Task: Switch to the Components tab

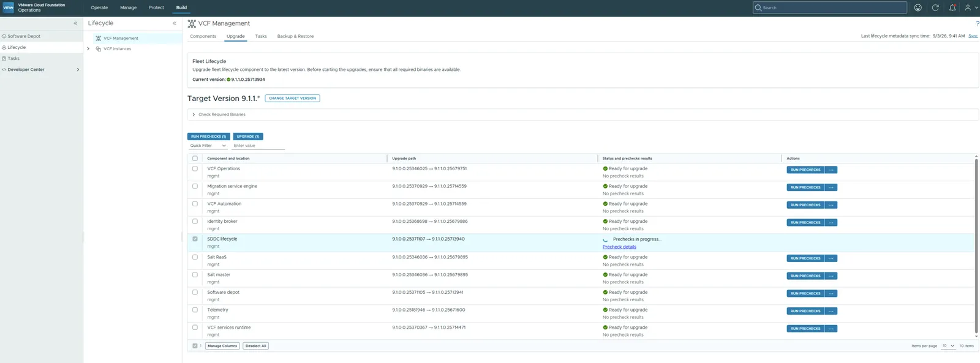Action: click(x=203, y=36)
